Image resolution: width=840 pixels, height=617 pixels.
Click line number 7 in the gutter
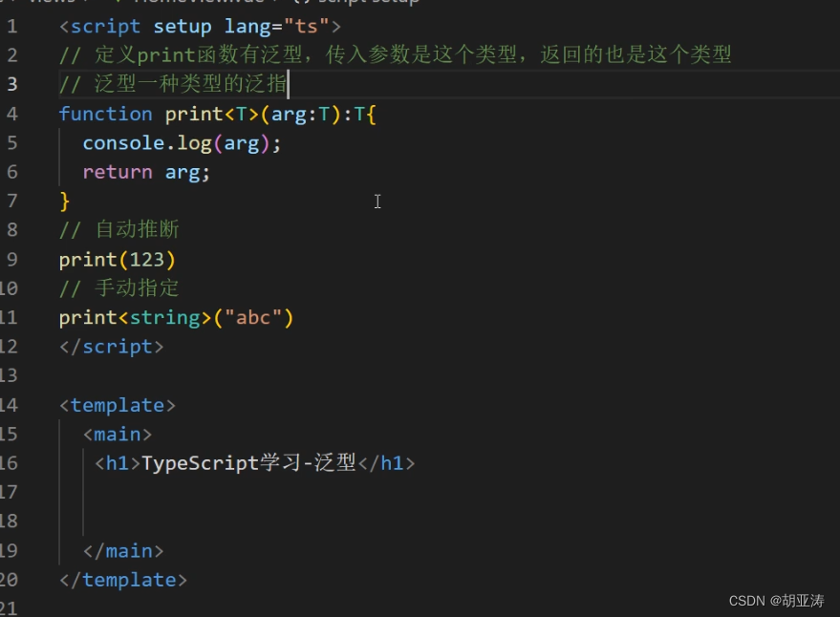pos(12,202)
